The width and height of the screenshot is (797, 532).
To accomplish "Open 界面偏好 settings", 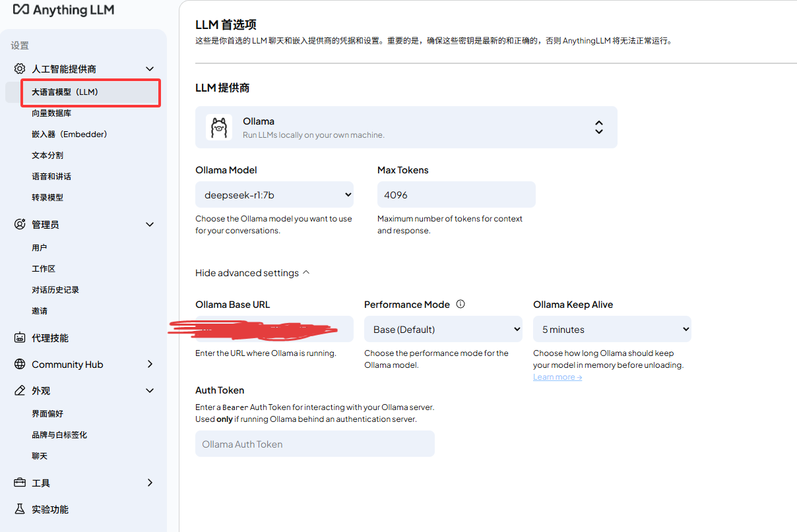I will [x=48, y=414].
